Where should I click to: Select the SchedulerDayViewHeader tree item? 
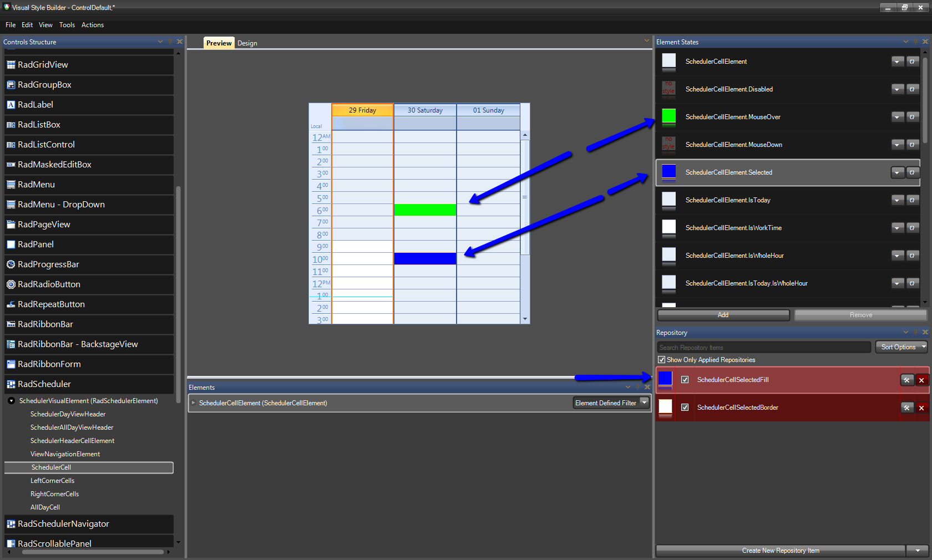[x=68, y=414]
